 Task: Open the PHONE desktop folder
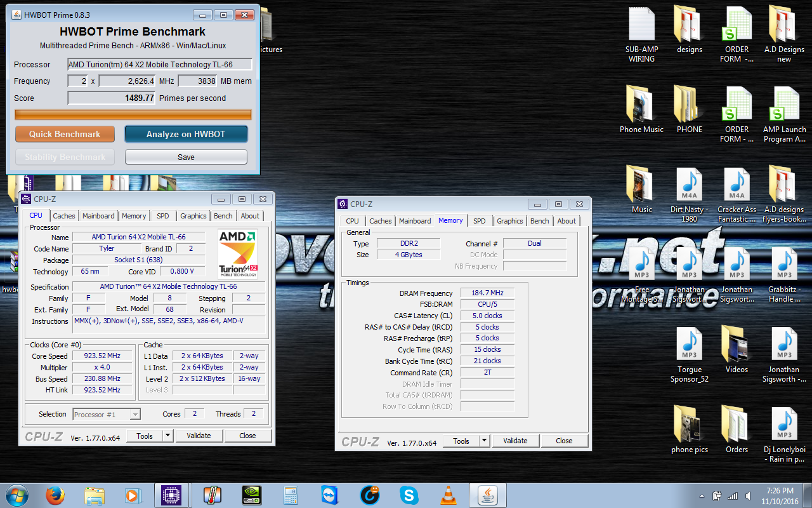click(x=690, y=110)
